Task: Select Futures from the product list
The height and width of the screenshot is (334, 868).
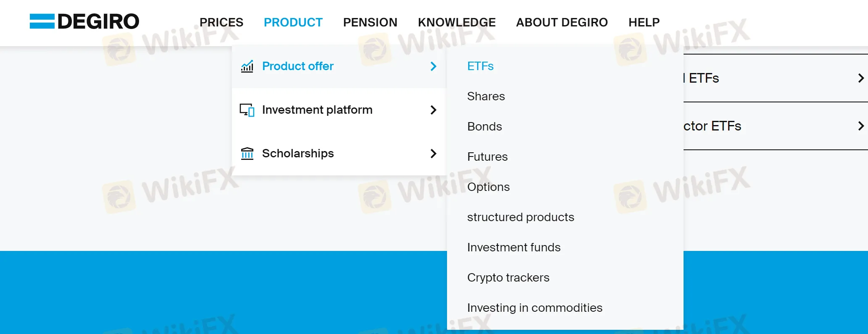Action: coord(487,157)
